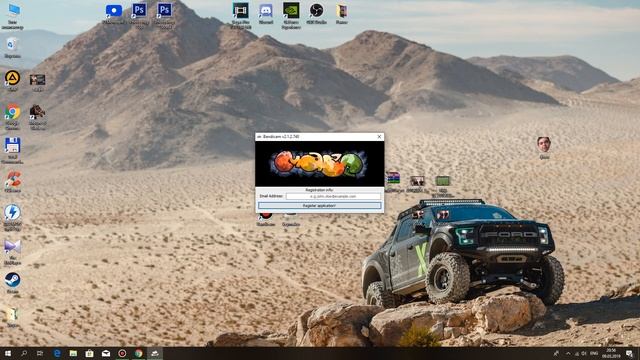Click the colorful graffiti banner image

point(320,164)
